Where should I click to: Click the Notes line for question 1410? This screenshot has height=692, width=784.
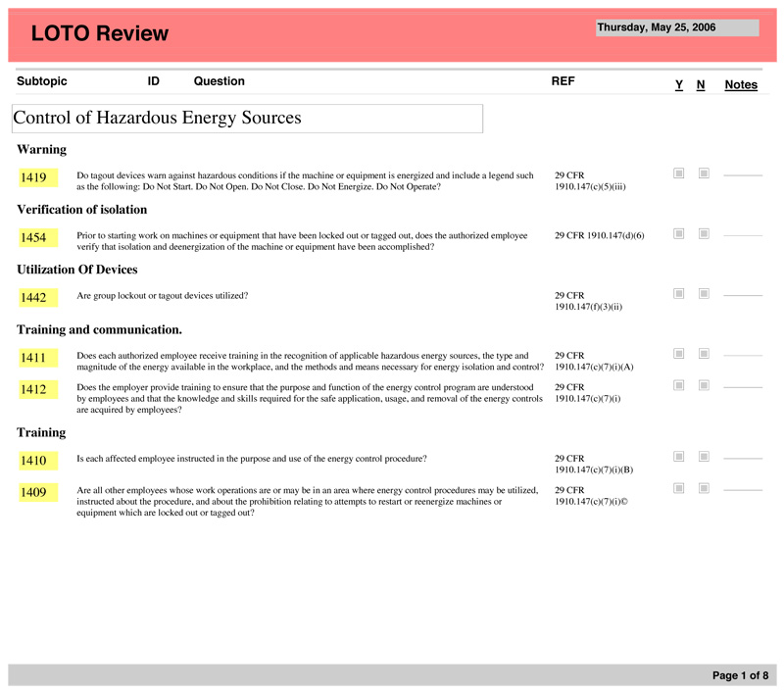click(743, 459)
